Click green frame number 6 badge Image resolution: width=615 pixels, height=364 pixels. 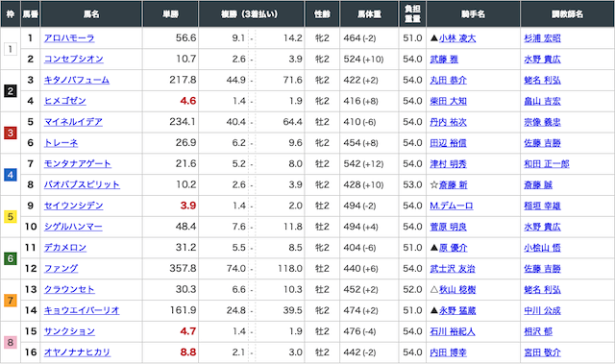click(x=11, y=258)
